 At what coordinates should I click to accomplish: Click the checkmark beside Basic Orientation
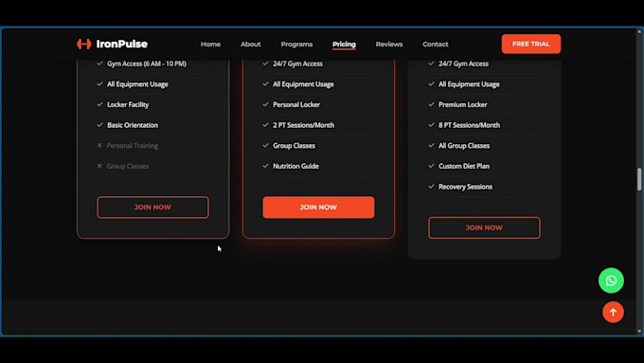pos(99,124)
